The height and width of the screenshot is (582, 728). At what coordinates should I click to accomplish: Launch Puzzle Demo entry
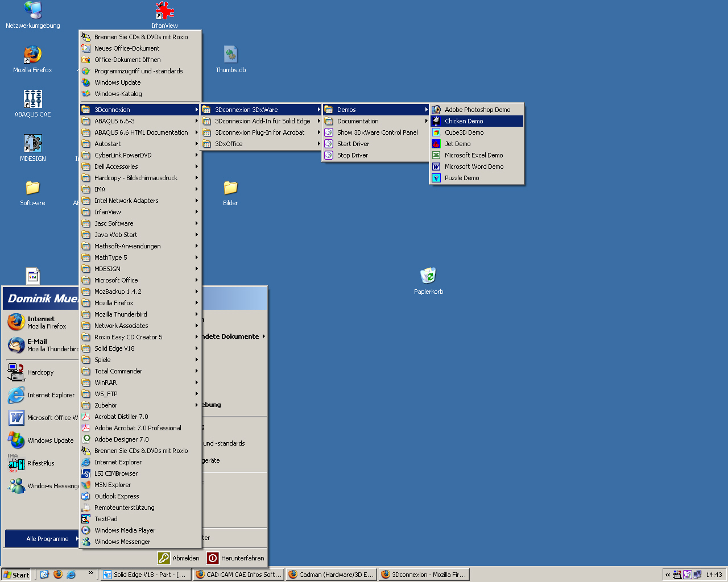[x=477, y=178]
